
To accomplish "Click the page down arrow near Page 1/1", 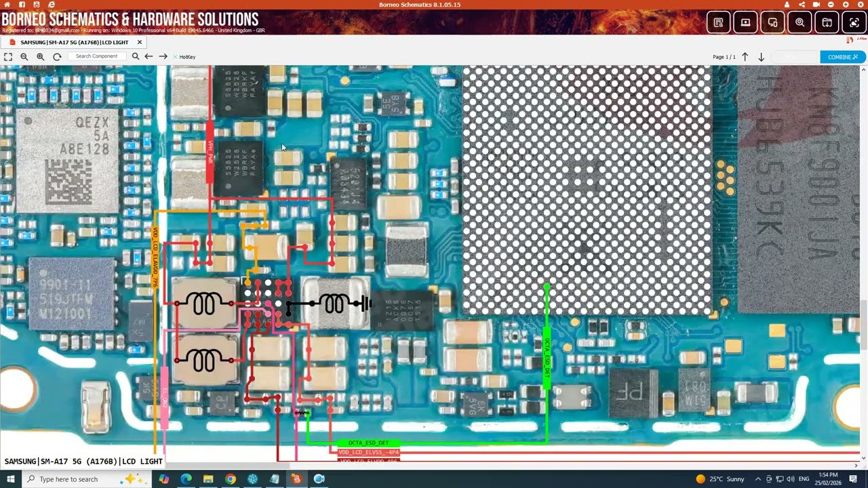I will pos(761,57).
